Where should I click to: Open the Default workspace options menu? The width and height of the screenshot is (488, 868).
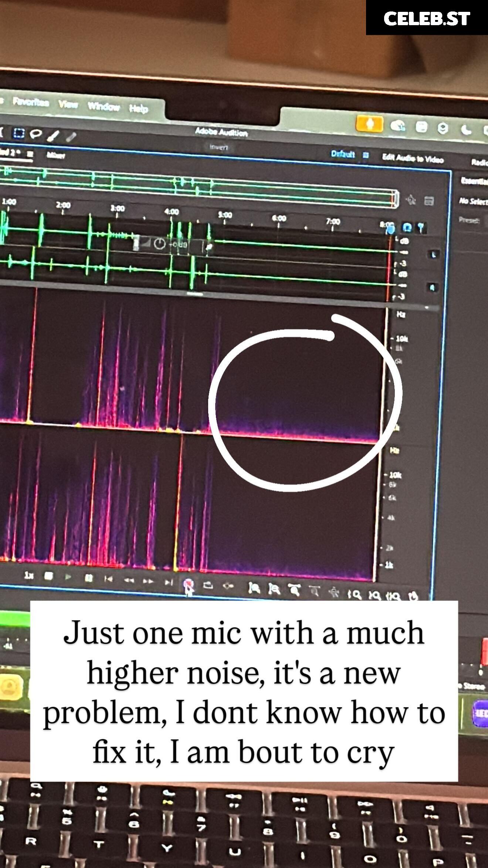click(x=365, y=155)
